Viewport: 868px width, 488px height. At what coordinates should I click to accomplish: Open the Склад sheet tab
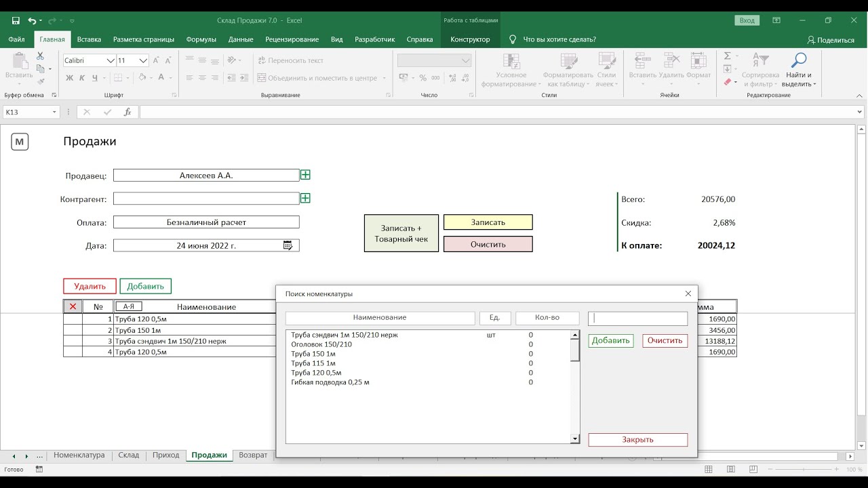click(128, 455)
